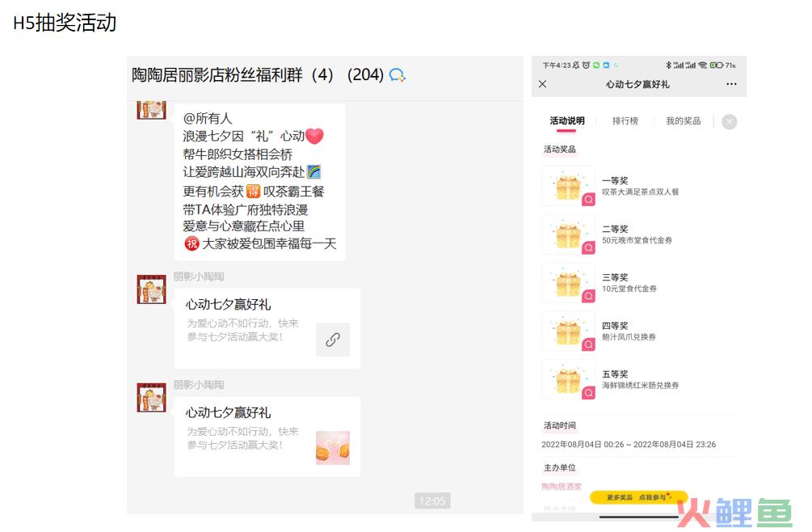Image resolution: width=812 pixels, height=532 pixels.
Task: Click avatar beside second 心动七夕赢好礼 card
Action: [151, 397]
